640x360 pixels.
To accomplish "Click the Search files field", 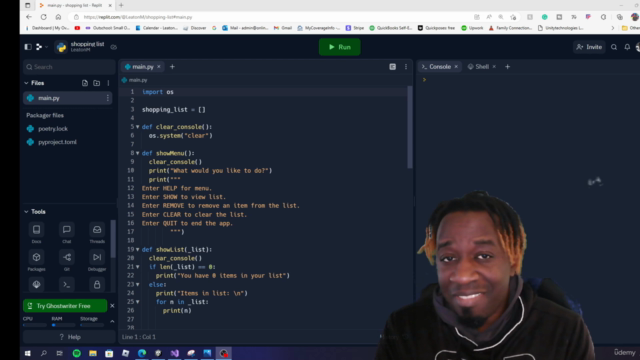I will [69, 67].
